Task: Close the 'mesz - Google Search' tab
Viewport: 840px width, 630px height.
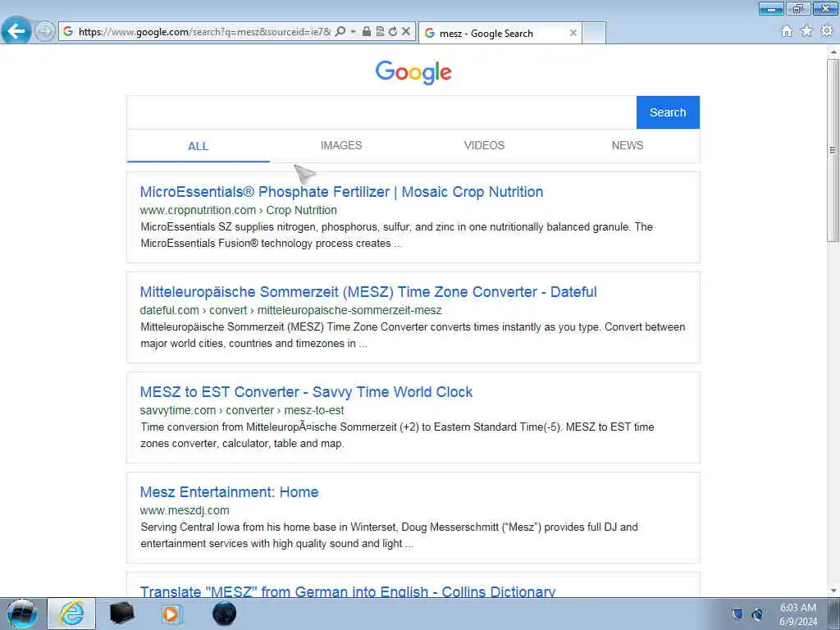Action: tap(573, 33)
